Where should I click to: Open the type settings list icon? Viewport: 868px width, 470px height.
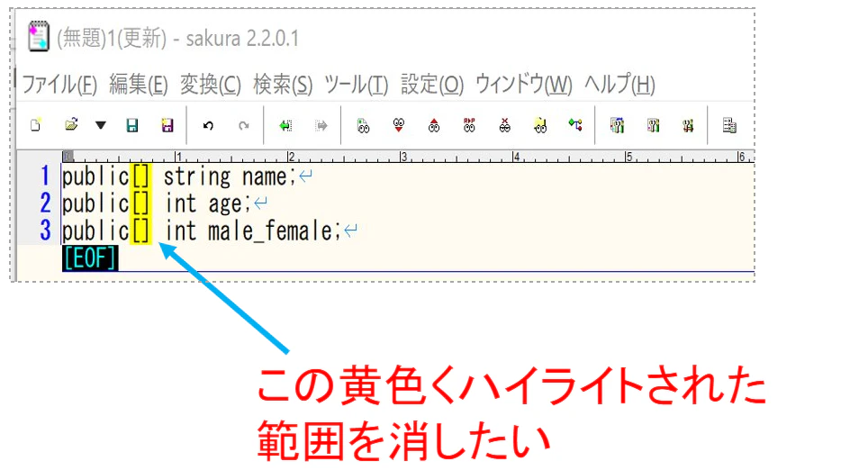[x=617, y=126]
